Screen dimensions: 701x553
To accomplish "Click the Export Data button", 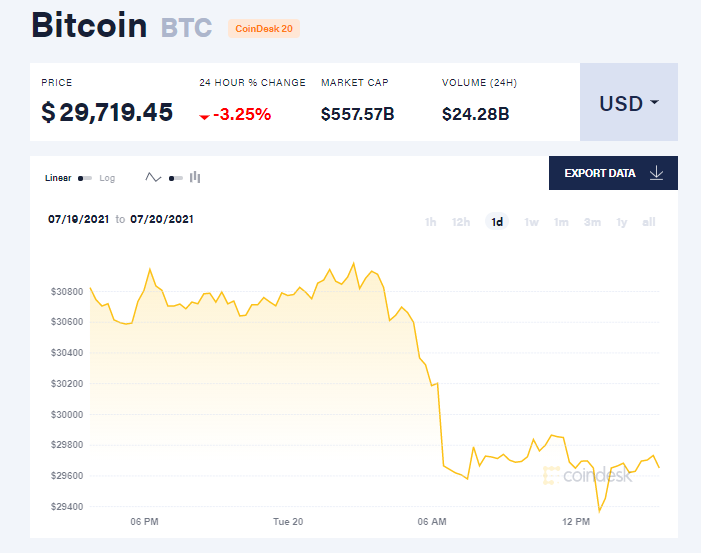I will coord(612,173).
